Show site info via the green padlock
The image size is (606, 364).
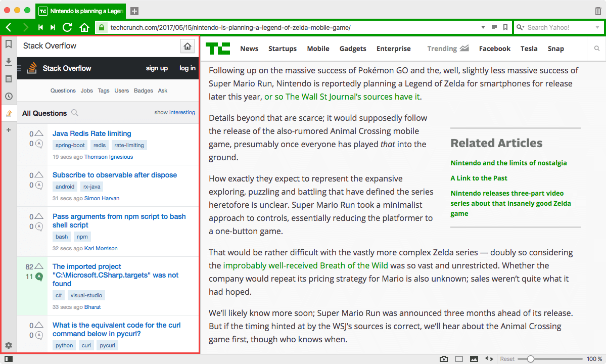pyautogui.click(x=102, y=27)
